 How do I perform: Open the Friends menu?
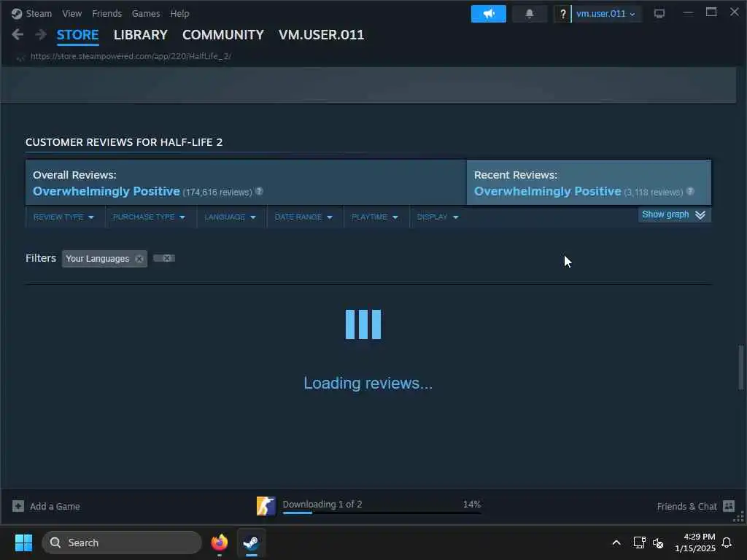tap(107, 13)
